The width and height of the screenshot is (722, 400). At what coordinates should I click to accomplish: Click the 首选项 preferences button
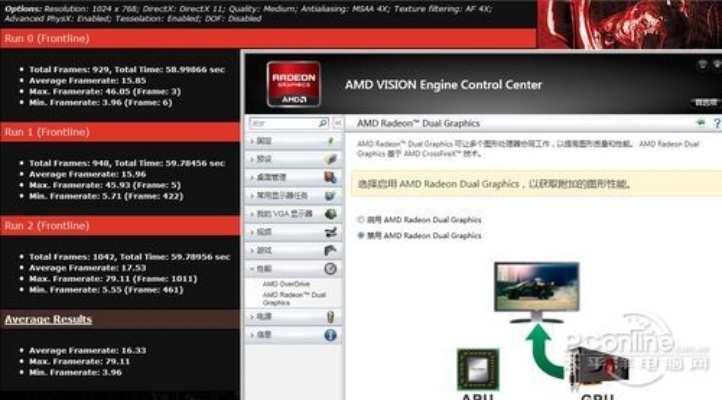pyautogui.click(x=706, y=102)
